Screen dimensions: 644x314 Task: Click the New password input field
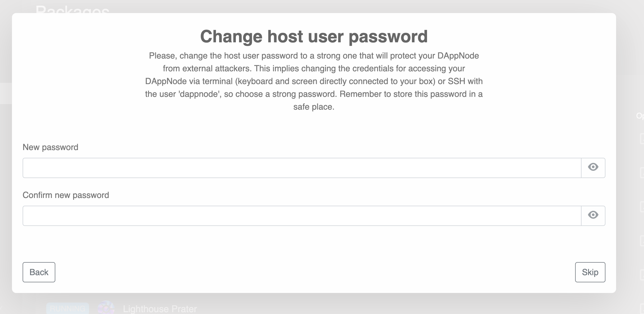point(302,168)
